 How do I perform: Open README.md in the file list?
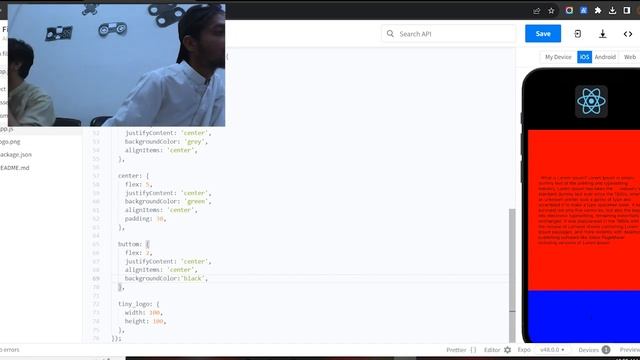coord(15,168)
